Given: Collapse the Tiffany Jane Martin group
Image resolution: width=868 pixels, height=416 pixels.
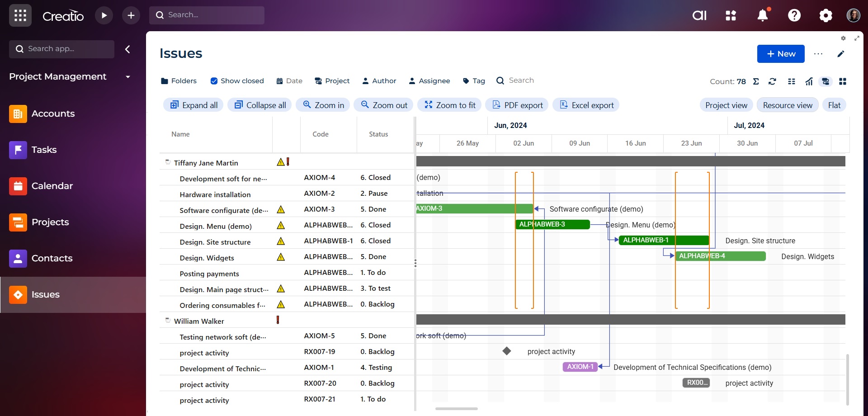Looking at the screenshot, I should (x=168, y=162).
